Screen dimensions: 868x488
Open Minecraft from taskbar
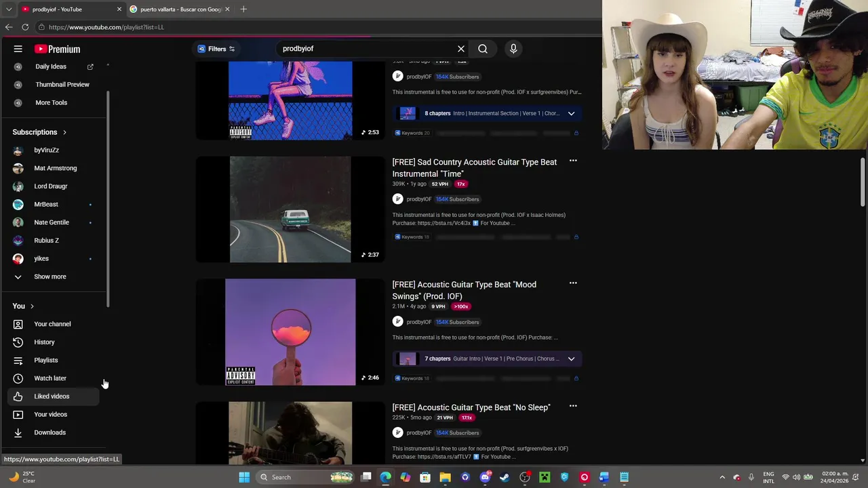[x=545, y=477]
